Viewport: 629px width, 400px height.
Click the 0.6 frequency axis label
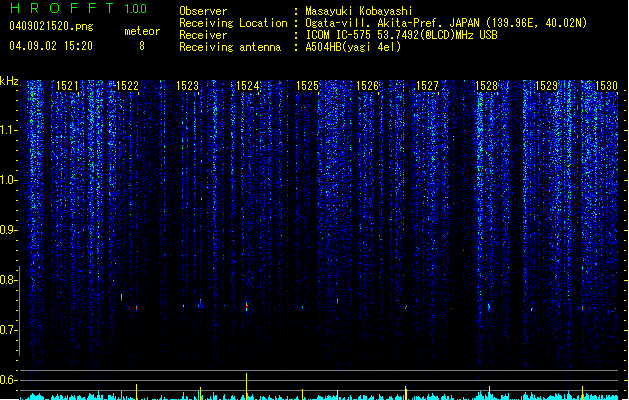tap(8, 380)
